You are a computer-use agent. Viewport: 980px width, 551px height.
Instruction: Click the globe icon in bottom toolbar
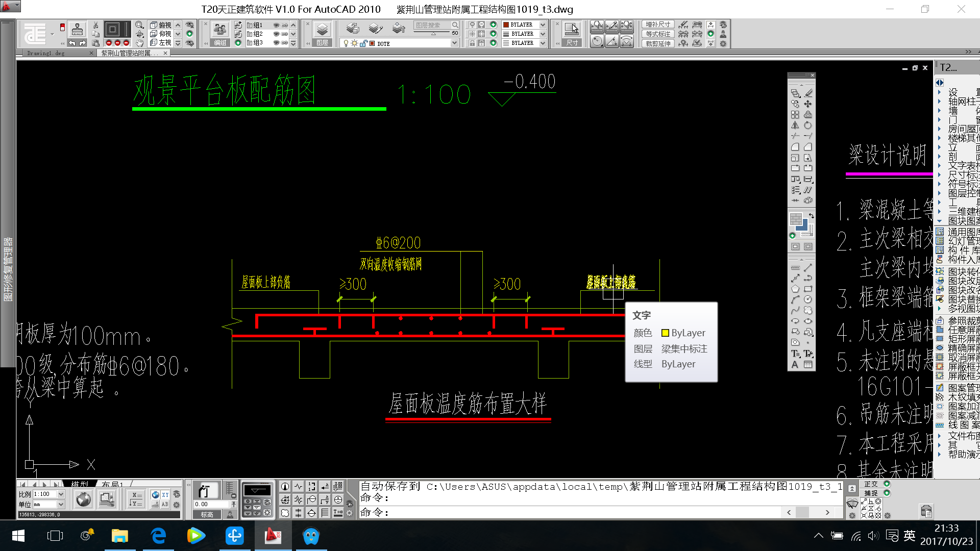coord(84,499)
